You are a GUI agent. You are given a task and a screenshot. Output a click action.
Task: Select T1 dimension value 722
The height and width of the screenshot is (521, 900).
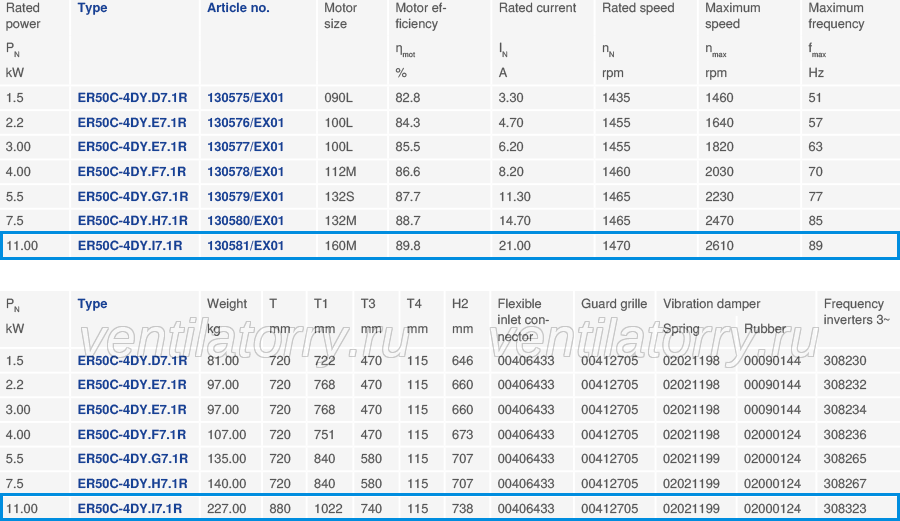pyautogui.click(x=324, y=361)
